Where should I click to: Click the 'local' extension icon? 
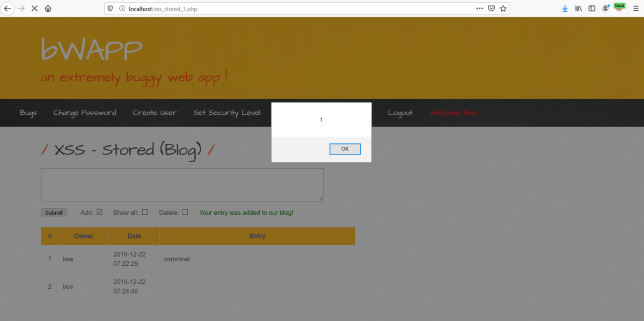point(619,8)
